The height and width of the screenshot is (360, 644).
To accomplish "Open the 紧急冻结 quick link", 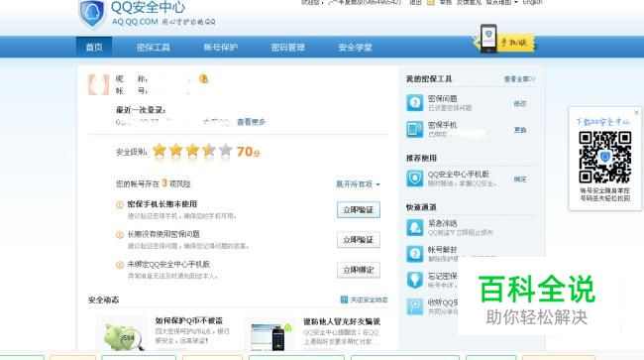I will coord(442,223).
